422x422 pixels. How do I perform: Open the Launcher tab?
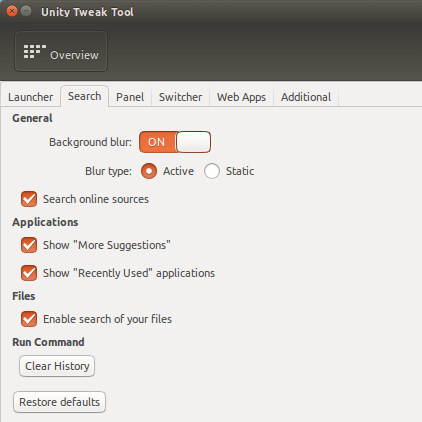(x=31, y=97)
